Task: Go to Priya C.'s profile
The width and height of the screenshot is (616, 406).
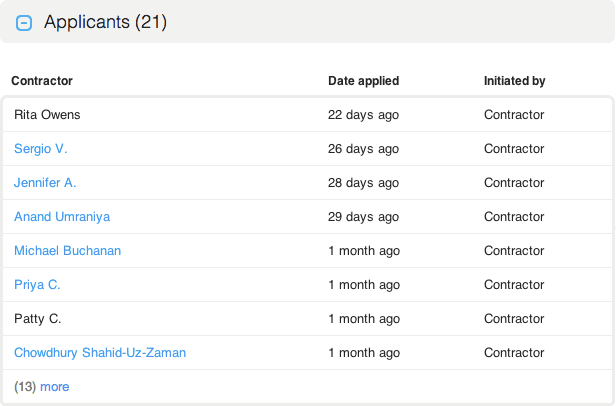Action: pyautogui.click(x=37, y=285)
